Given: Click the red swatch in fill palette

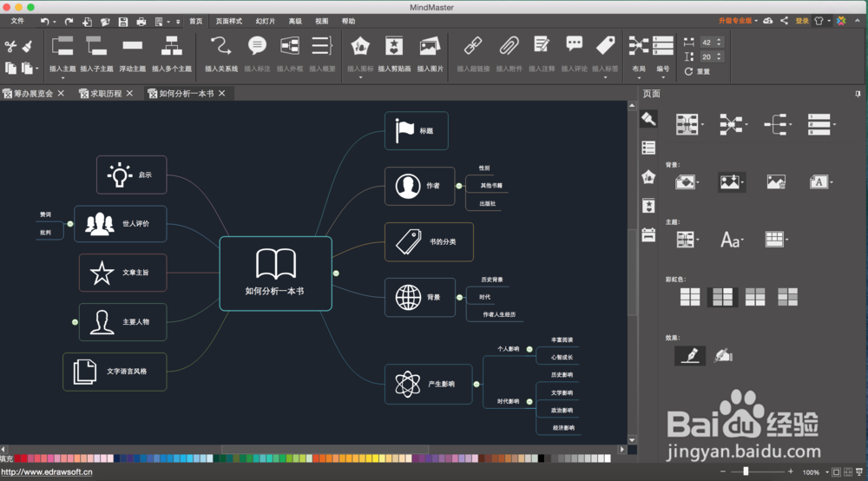Looking at the screenshot, I should click(x=17, y=458).
